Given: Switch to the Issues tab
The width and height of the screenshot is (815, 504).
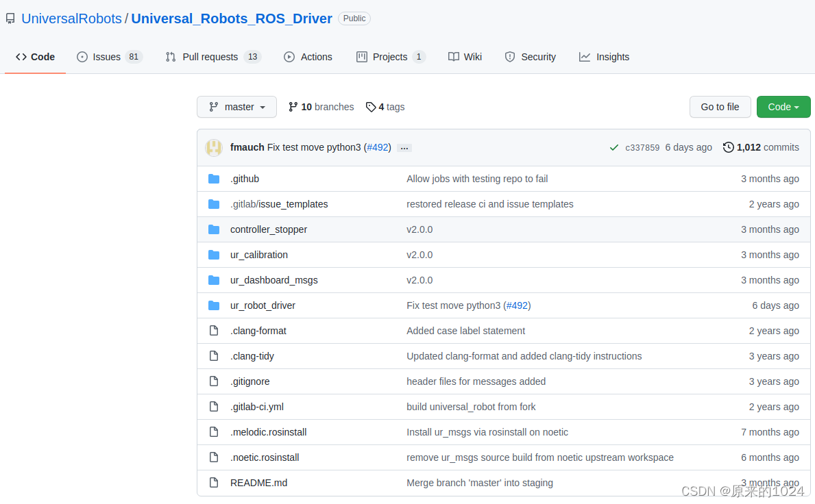Looking at the screenshot, I should point(109,57).
